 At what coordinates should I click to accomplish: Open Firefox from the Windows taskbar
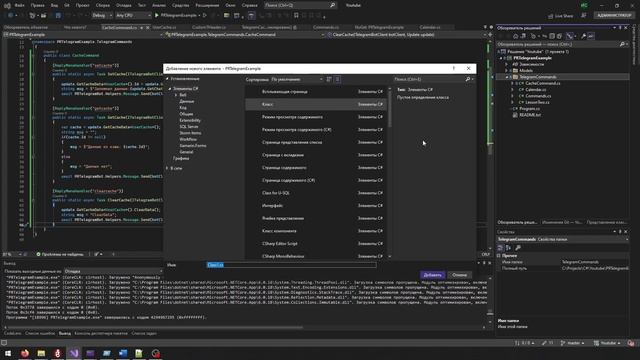[x=25, y=353]
